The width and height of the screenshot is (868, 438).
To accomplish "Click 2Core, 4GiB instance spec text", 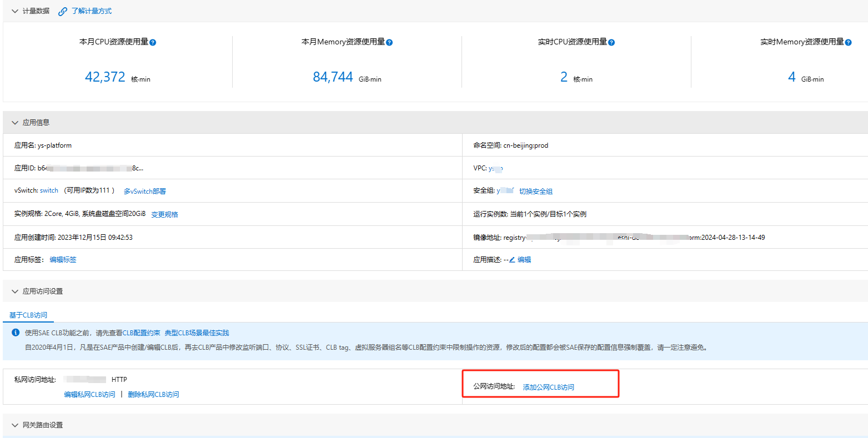I will tap(95, 214).
